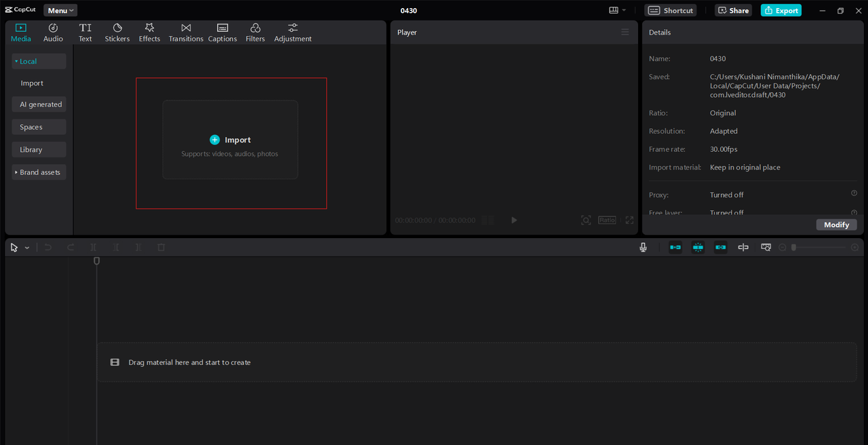Open the pointer tool mode dropdown arrow
This screenshot has width=868, height=445.
27,248
